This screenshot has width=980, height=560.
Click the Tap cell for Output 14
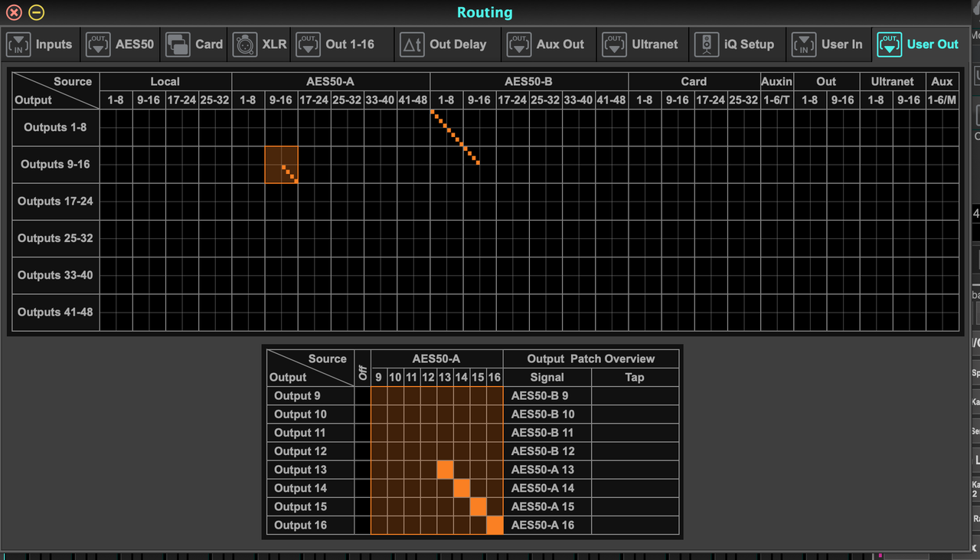[635, 488]
